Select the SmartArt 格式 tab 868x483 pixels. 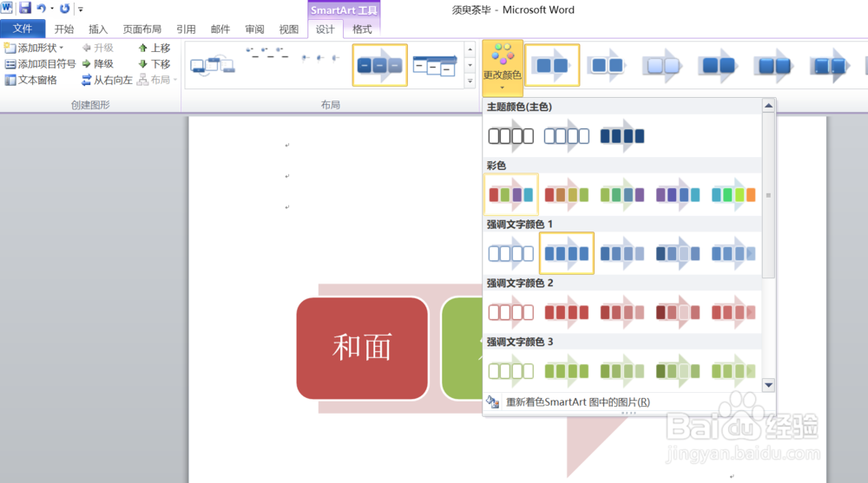coord(362,29)
